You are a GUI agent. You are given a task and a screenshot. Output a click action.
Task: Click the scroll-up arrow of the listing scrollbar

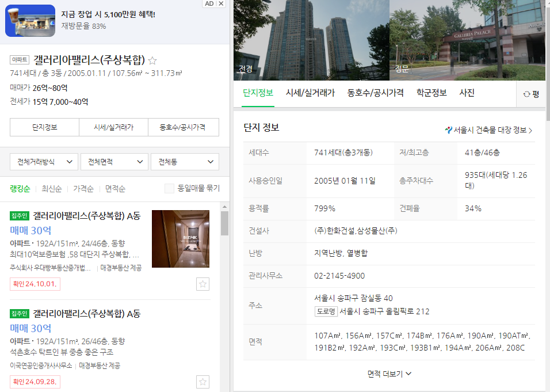pos(224,207)
